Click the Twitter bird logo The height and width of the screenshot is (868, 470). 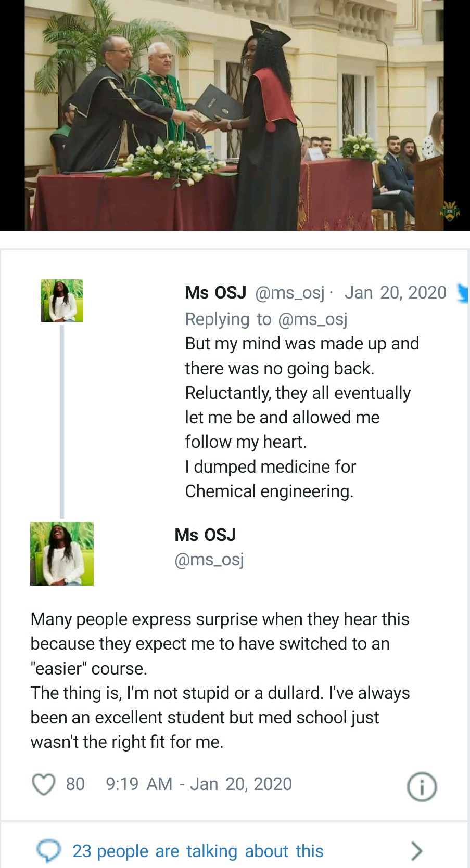463,293
